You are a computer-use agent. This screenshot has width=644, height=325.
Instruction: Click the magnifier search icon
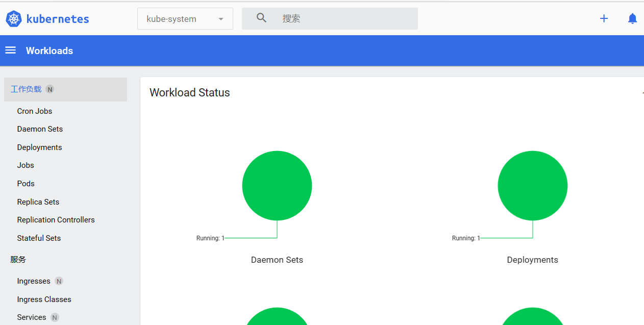261,18
